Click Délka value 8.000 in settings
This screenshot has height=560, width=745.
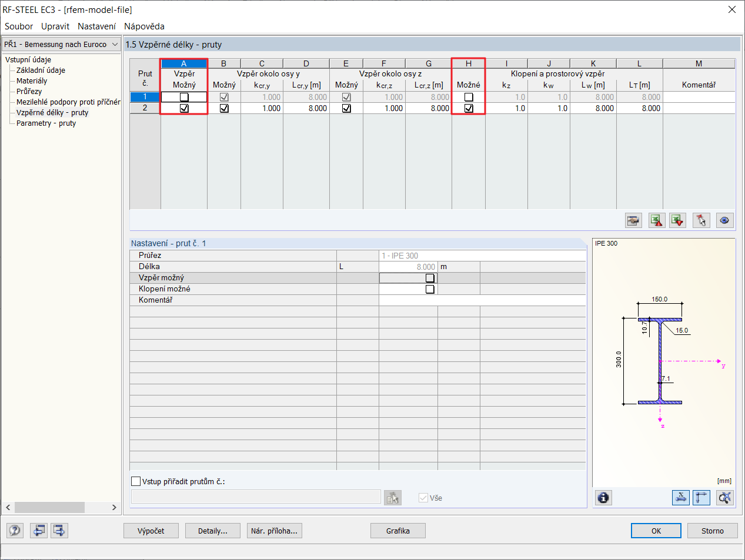(x=408, y=267)
